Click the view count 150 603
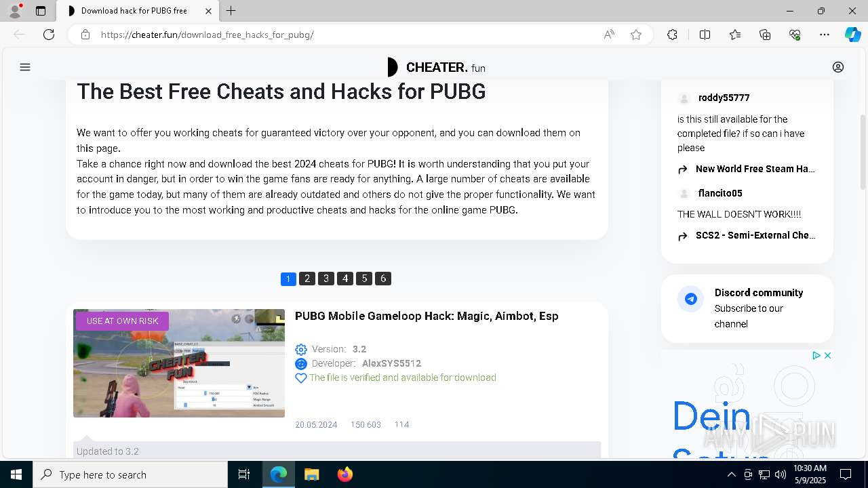Image resolution: width=868 pixels, height=488 pixels. (x=366, y=425)
